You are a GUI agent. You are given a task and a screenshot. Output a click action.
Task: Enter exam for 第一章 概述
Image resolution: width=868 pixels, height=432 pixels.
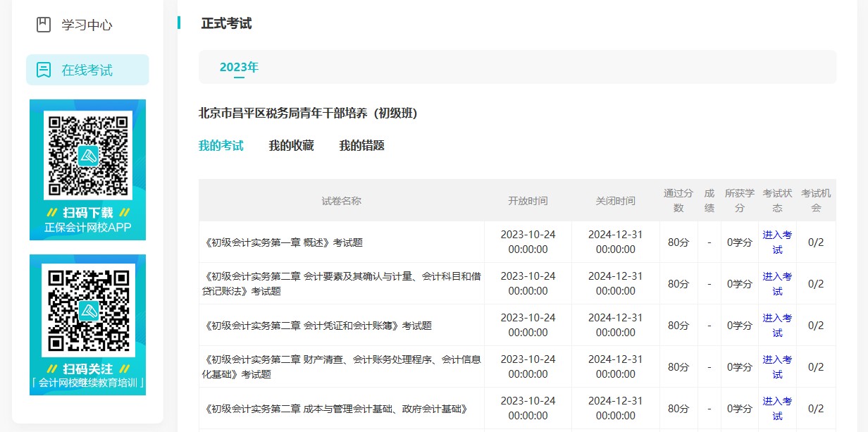[777, 242]
